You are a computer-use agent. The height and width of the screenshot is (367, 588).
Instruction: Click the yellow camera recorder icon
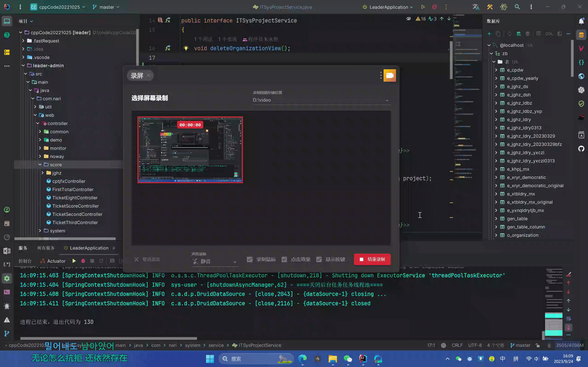(x=390, y=75)
